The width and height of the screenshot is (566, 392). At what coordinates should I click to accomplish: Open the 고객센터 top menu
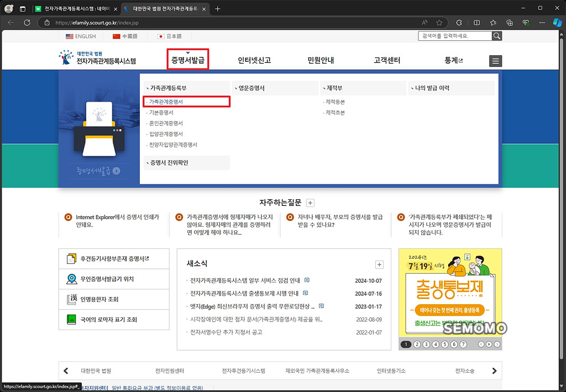387,60
